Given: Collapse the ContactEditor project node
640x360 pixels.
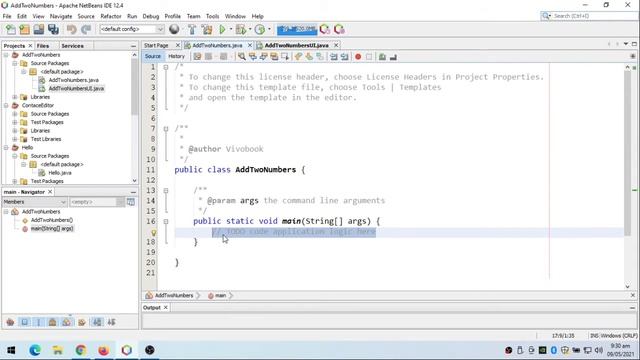Looking at the screenshot, I should 6,105.
